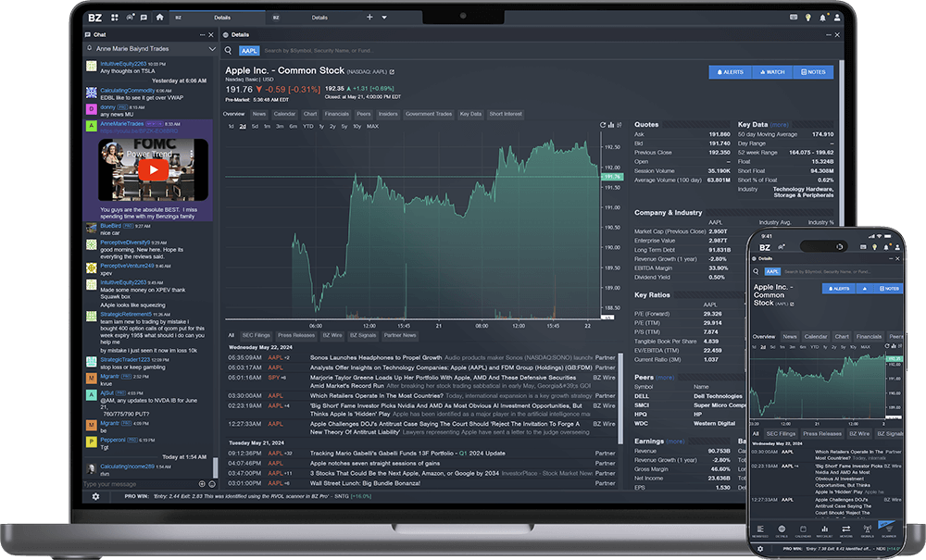
Task: Filter news by Partner News
Action: [x=400, y=335]
